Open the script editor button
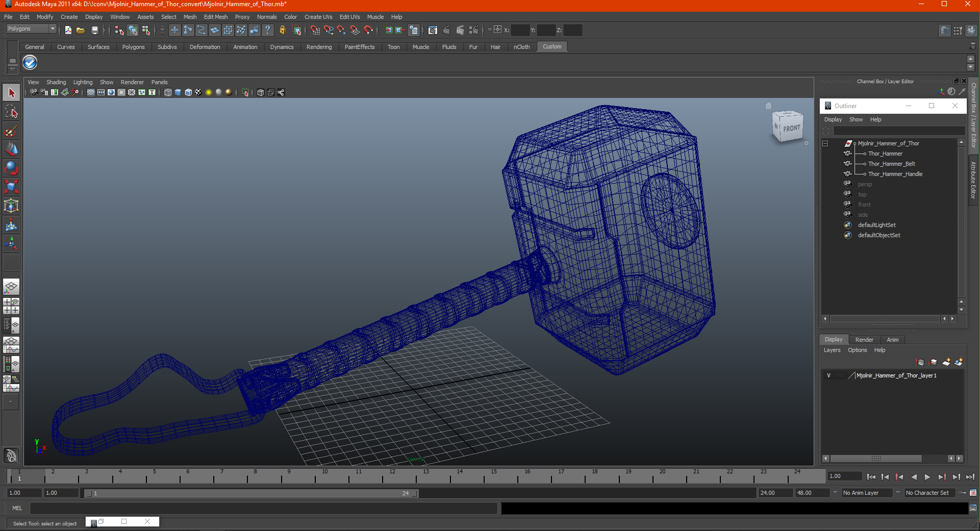Image resolution: width=980 pixels, height=531 pixels. (x=973, y=508)
